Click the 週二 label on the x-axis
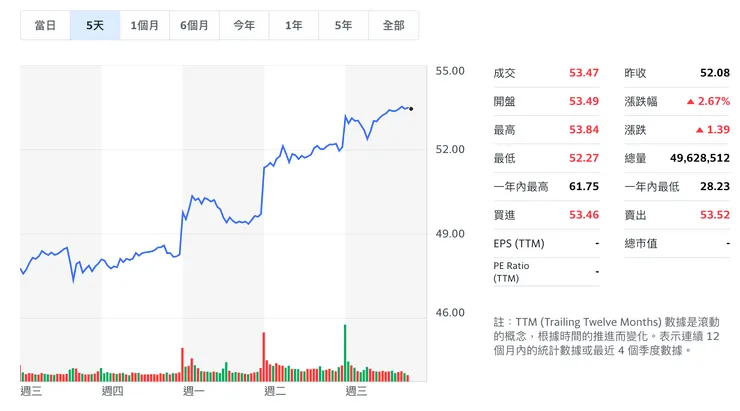 tap(275, 390)
